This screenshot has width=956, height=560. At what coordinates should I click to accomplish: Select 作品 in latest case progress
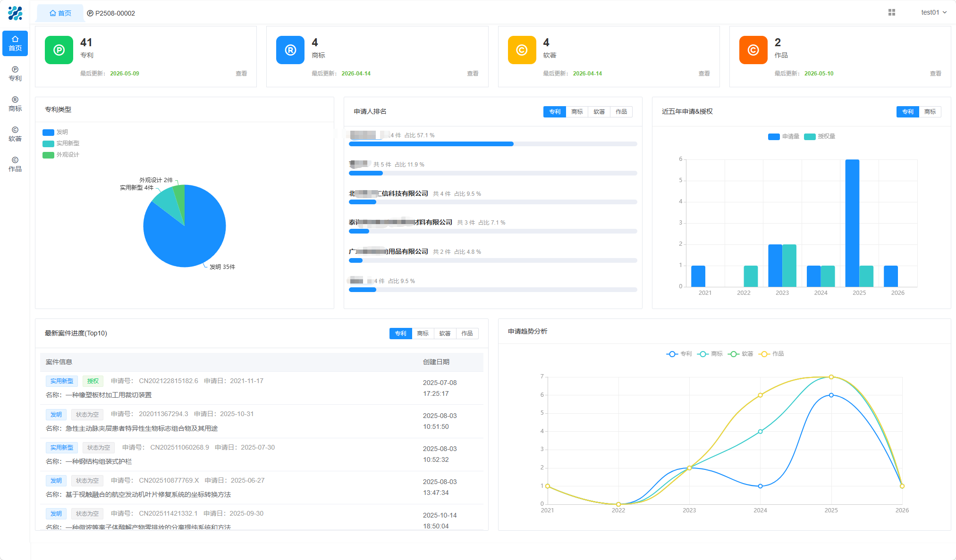[467, 334]
